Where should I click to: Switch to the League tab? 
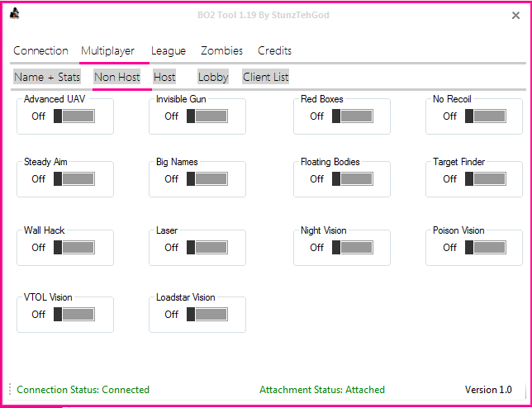[x=169, y=51]
